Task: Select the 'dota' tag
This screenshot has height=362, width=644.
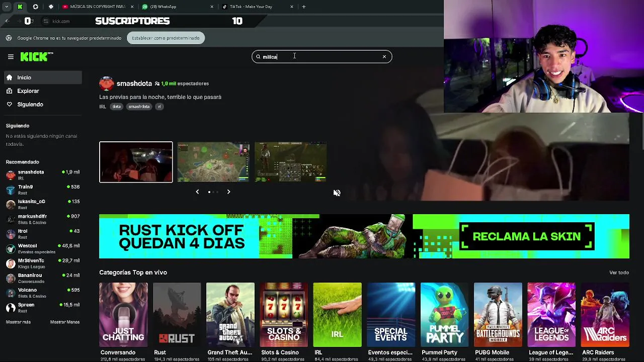Action: 117,107
